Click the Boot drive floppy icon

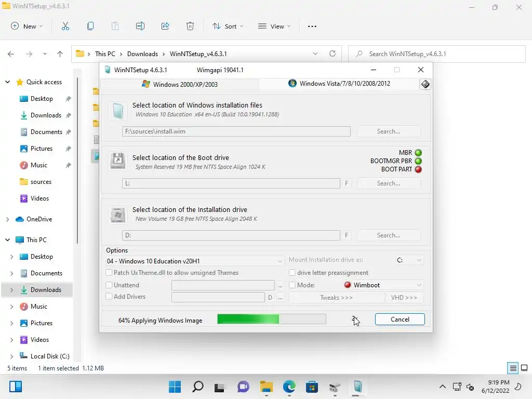point(118,161)
